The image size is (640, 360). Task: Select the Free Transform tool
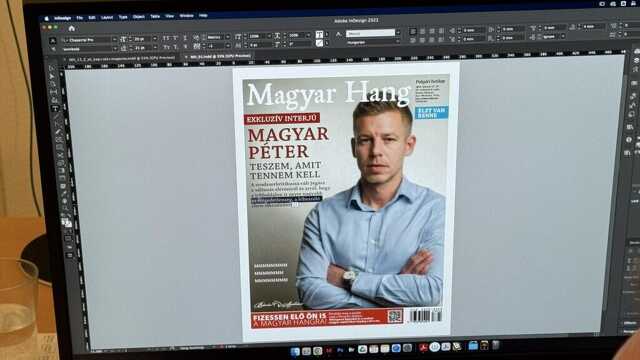pos(61,163)
